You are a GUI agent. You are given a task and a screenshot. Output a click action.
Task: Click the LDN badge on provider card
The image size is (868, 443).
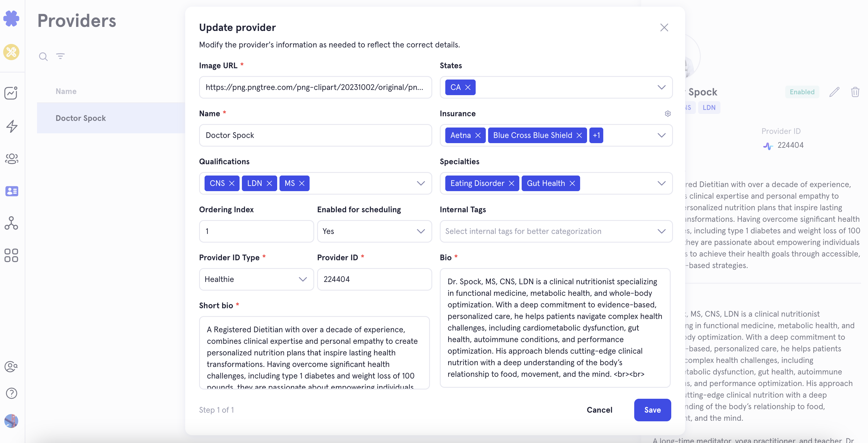[709, 108]
